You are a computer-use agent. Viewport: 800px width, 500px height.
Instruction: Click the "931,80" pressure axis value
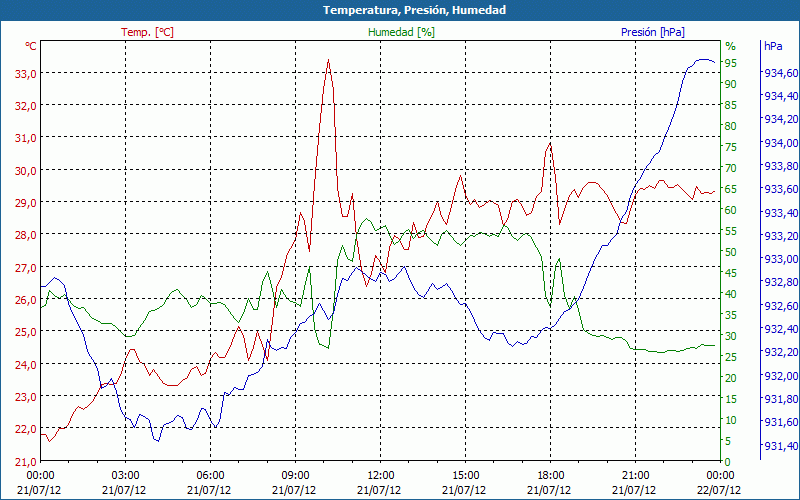point(781,399)
